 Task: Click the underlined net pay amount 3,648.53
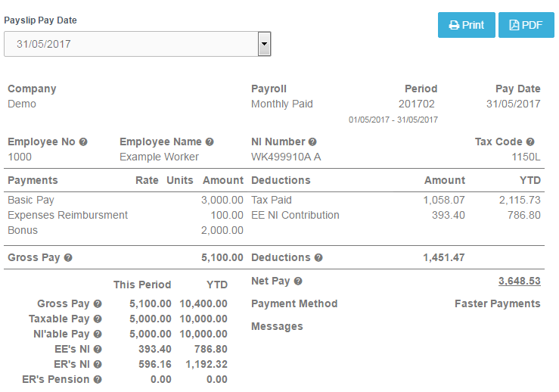tap(519, 282)
